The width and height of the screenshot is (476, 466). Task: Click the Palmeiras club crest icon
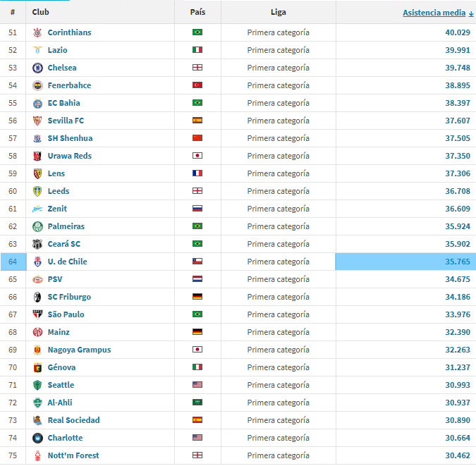(x=37, y=226)
